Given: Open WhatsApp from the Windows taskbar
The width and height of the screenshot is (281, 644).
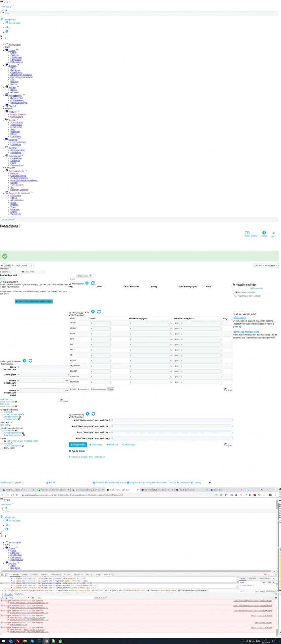Looking at the screenshot, I should click(x=61, y=641).
